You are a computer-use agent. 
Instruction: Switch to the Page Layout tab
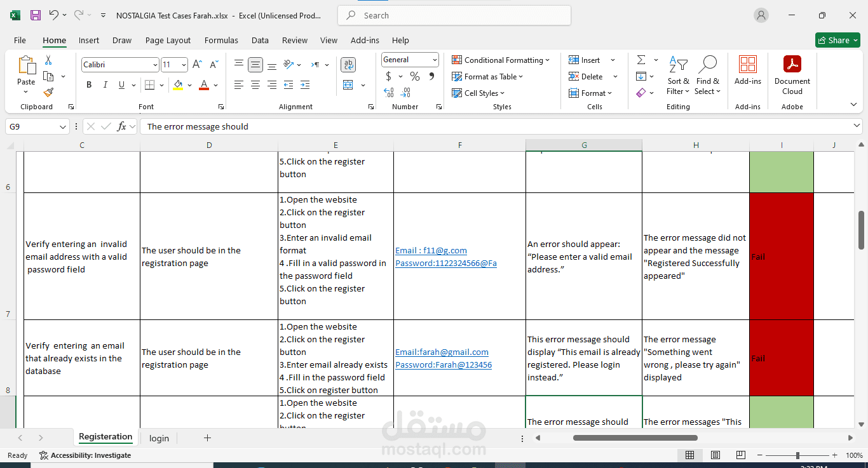168,40
